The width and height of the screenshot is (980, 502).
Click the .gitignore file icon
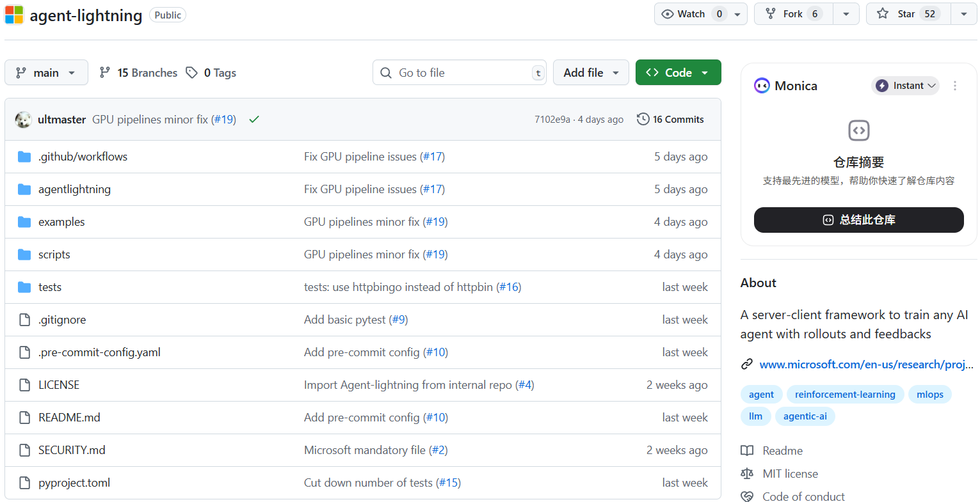click(x=24, y=320)
